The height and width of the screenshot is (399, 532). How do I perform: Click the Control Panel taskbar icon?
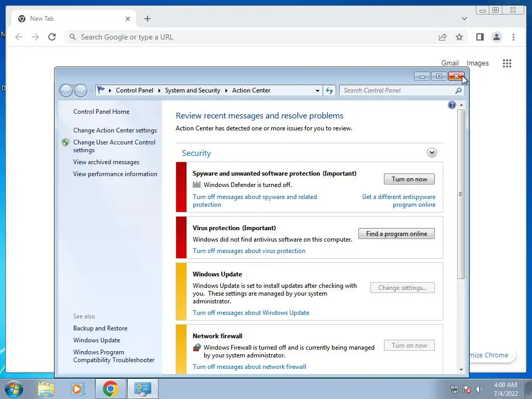point(142,389)
